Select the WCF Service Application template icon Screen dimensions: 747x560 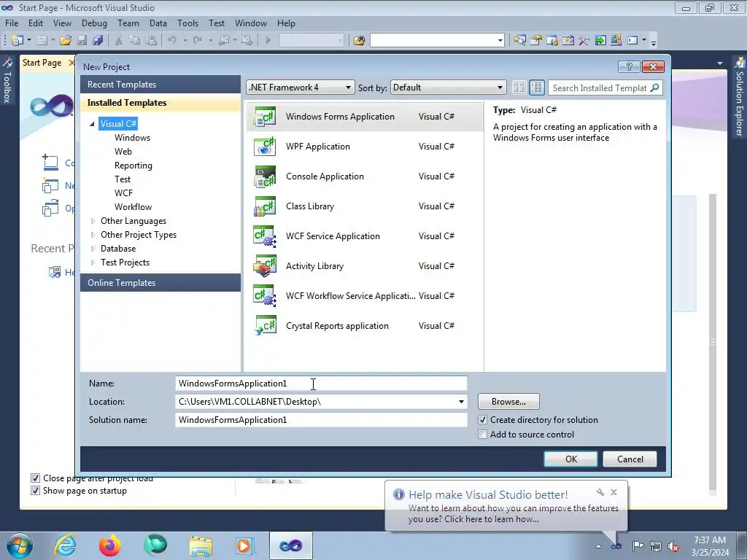pos(265,236)
